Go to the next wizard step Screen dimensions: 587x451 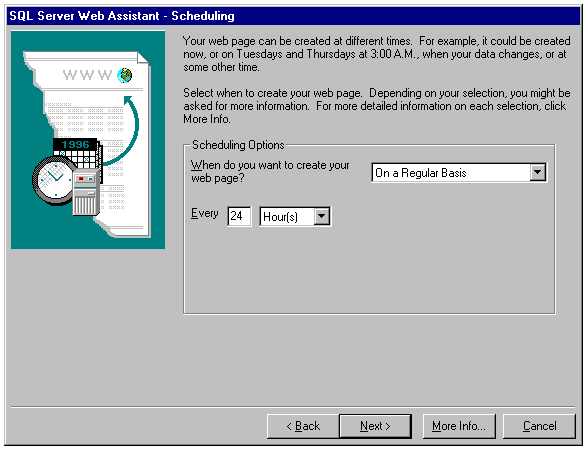375,426
